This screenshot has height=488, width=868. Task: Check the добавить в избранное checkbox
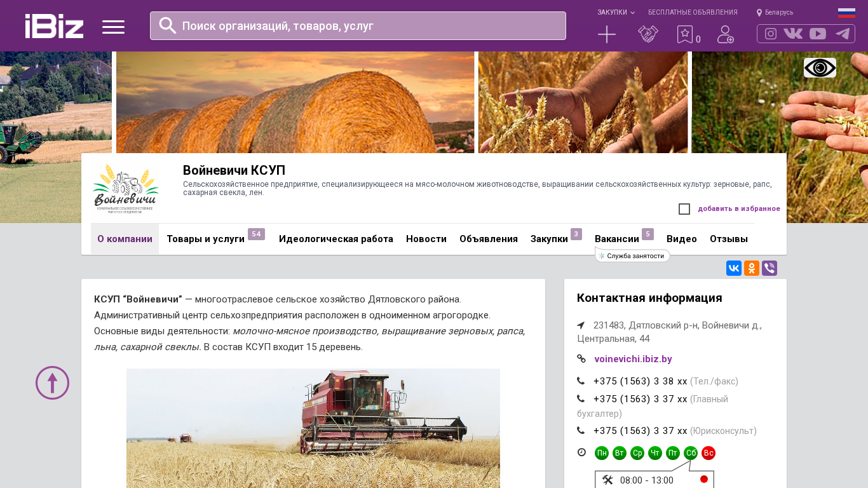(x=684, y=209)
